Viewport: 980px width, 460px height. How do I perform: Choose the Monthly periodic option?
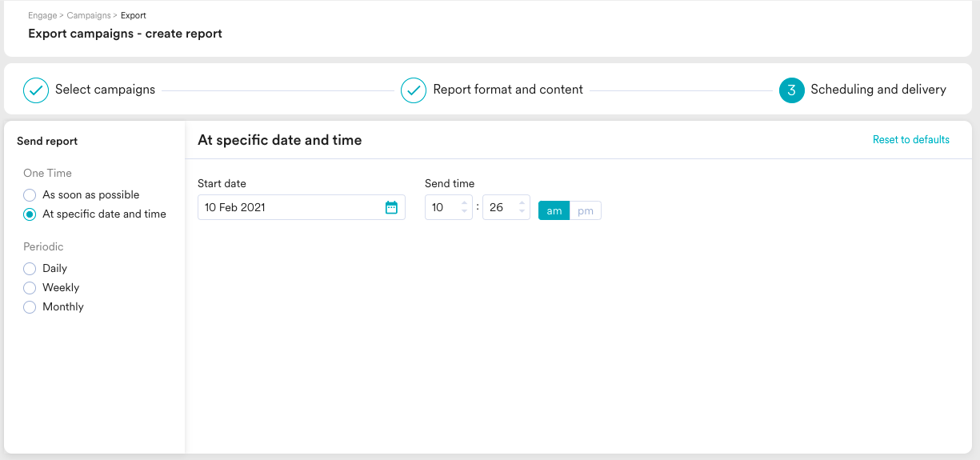30,307
